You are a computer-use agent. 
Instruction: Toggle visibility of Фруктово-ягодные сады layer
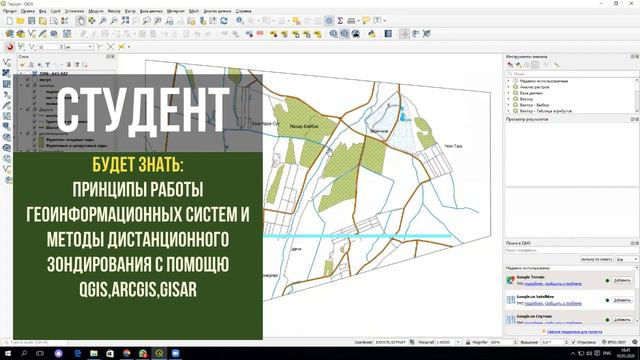(35, 140)
